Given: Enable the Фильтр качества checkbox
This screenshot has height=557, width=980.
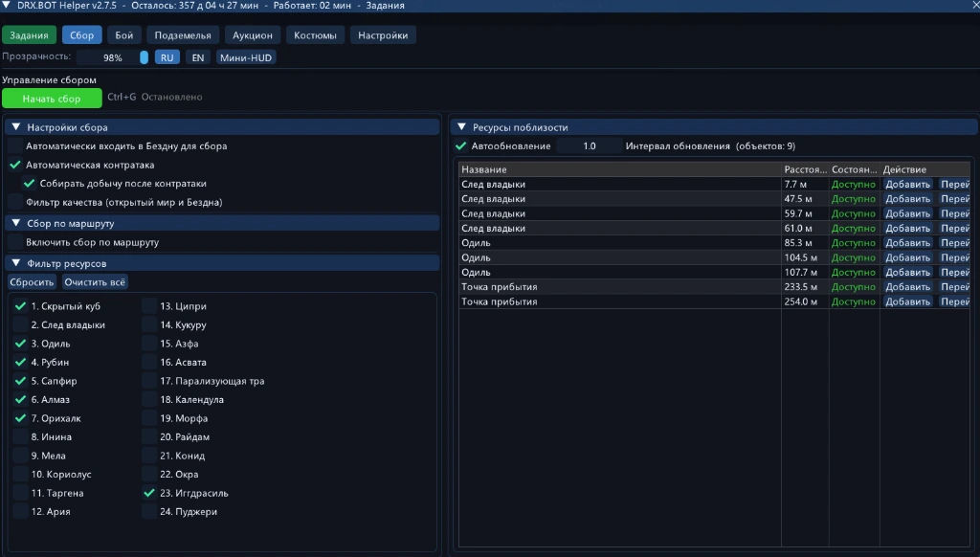Looking at the screenshot, I should tap(15, 203).
